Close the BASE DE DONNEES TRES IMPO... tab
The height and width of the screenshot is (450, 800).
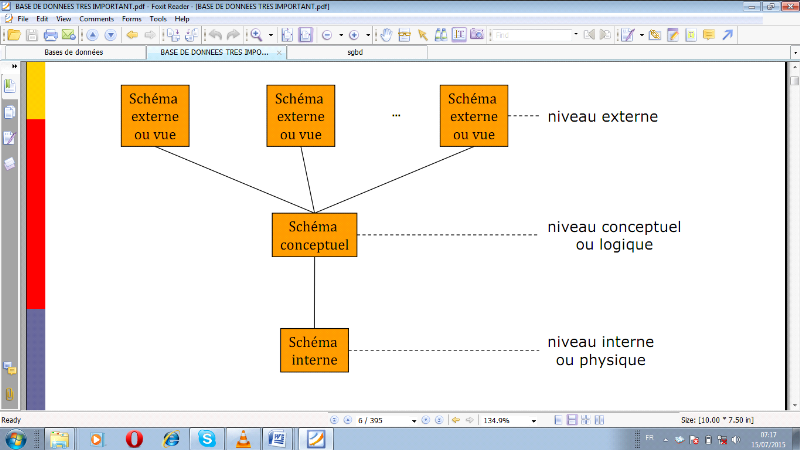point(279,52)
